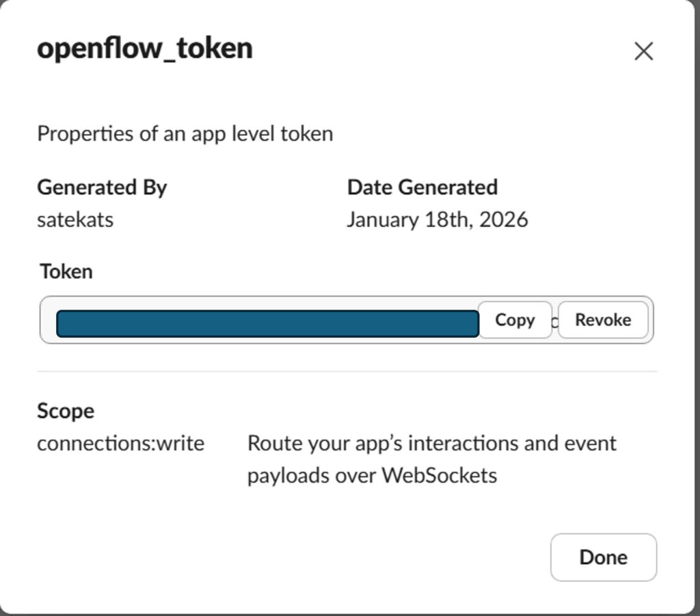
Task: Select the connections:write scope name
Action: pos(120,444)
